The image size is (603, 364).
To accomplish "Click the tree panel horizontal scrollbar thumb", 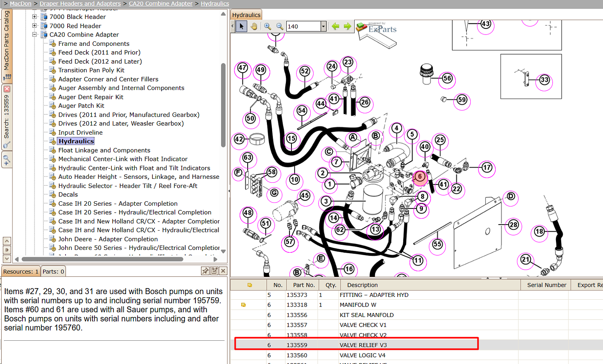I will point(103,259).
